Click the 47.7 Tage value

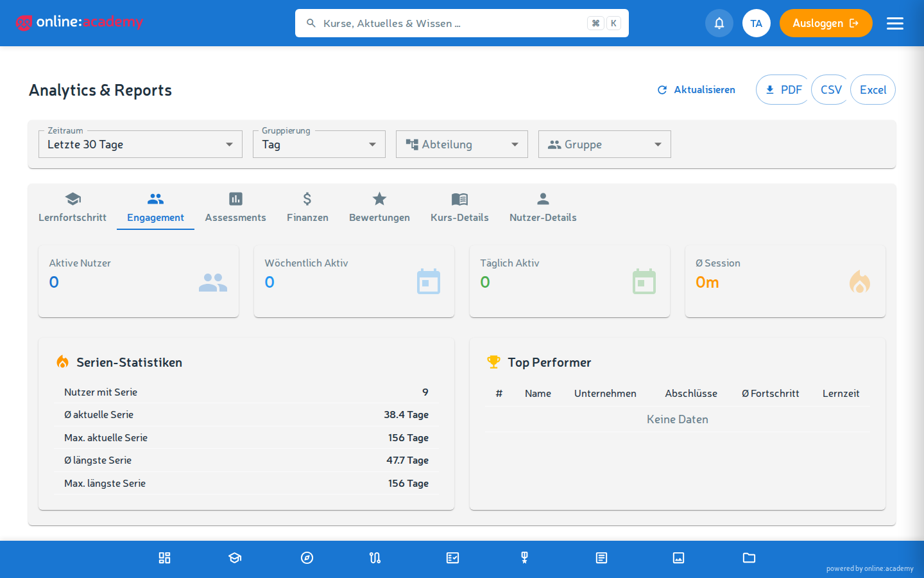(x=407, y=460)
